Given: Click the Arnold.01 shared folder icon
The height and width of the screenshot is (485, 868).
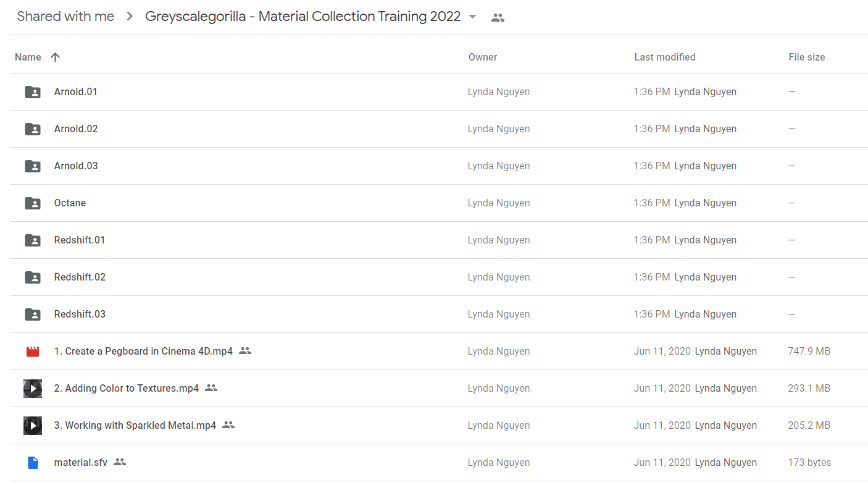Looking at the screenshot, I should tap(33, 92).
